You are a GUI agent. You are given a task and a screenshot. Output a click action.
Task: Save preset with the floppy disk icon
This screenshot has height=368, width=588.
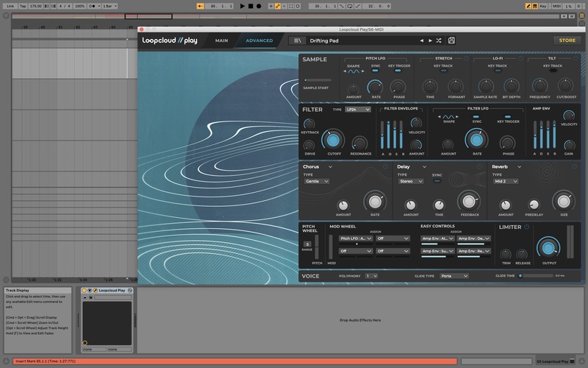[451, 40]
